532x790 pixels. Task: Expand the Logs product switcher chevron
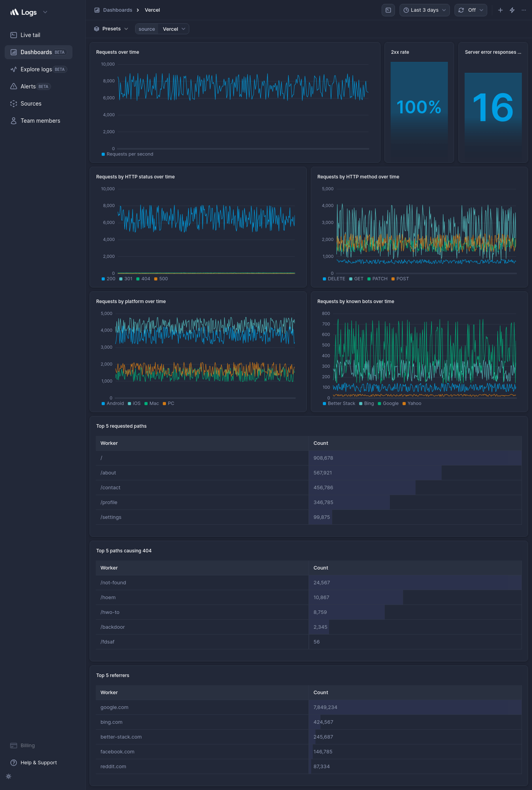click(45, 12)
